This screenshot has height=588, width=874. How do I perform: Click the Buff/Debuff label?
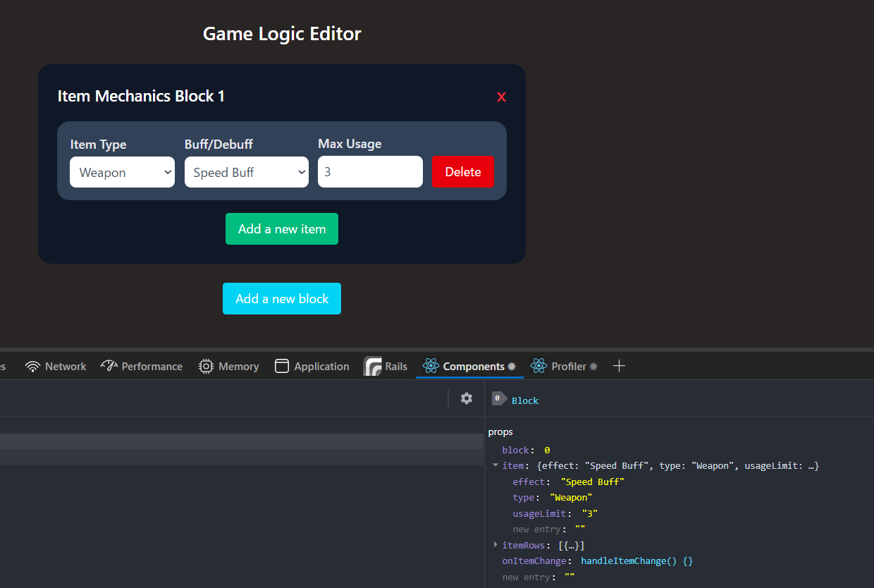[x=218, y=145]
